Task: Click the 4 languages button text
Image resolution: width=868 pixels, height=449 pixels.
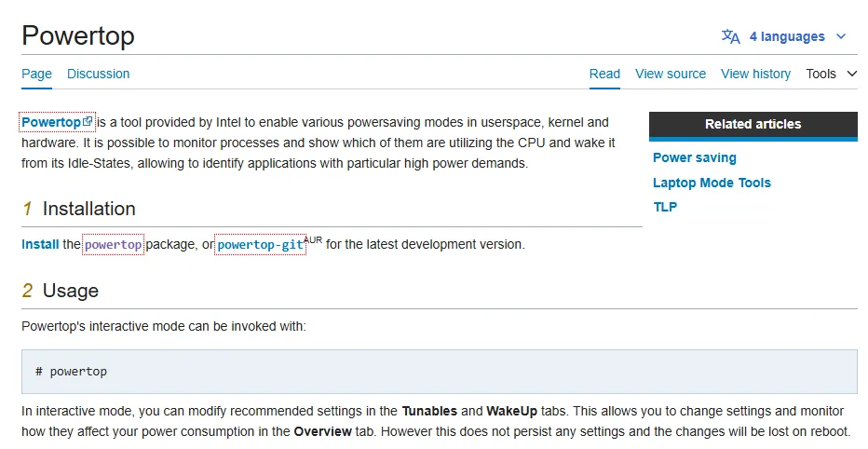Action: click(x=787, y=36)
